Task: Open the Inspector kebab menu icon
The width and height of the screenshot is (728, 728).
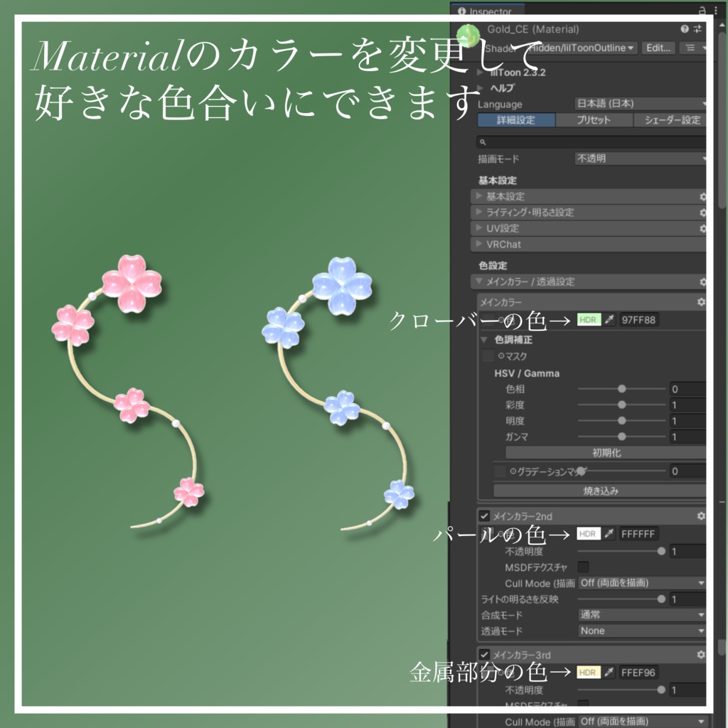Action: point(716,11)
